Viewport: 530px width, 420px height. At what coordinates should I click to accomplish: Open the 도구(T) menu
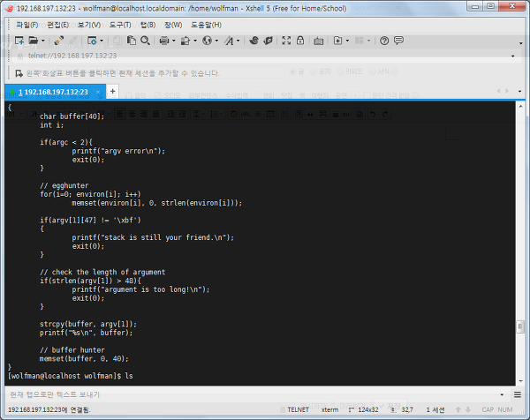pyautogui.click(x=120, y=25)
